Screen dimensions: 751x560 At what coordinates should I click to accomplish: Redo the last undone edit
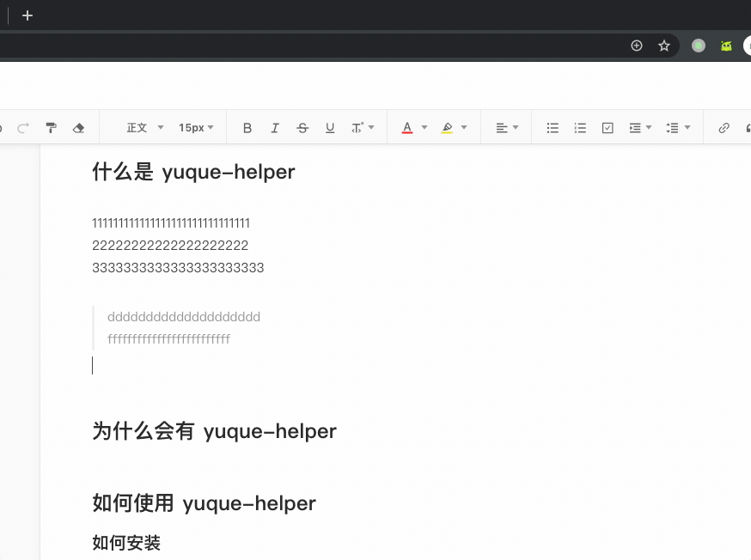tap(23, 127)
